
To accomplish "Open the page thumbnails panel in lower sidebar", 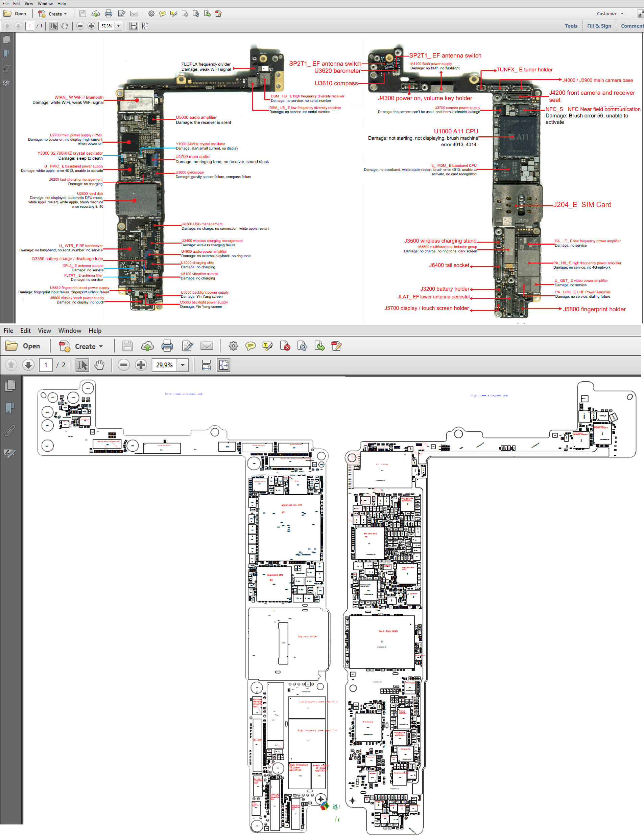I will point(10,386).
